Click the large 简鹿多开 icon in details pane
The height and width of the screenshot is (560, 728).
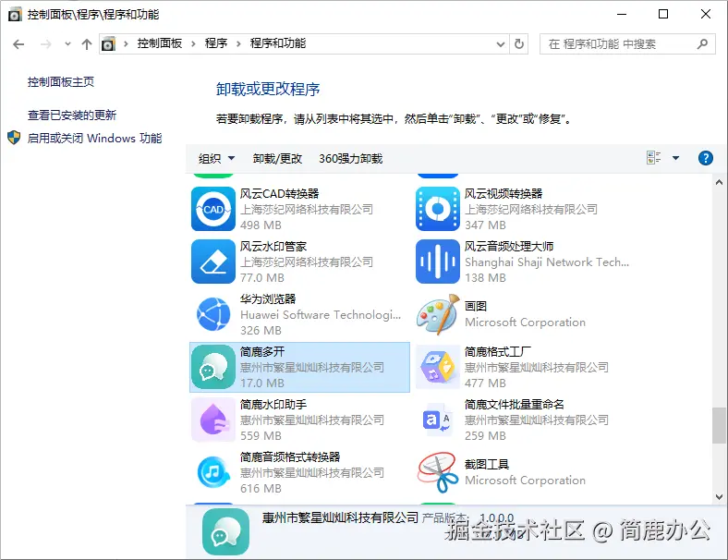click(x=225, y=531)
